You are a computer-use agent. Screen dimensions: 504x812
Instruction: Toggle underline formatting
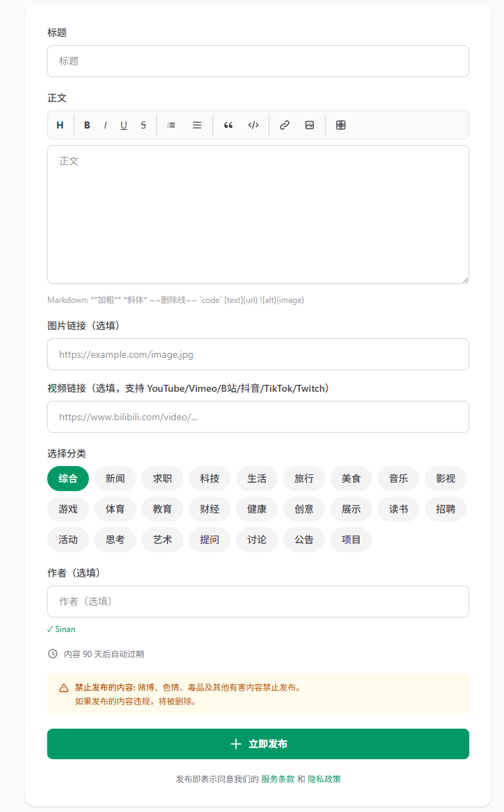coord(124,125)
